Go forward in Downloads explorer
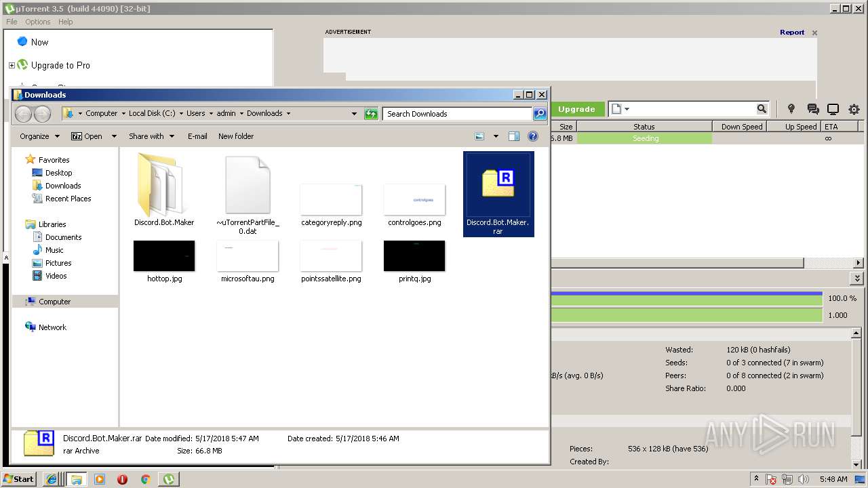 pyautogui.click(x=42, y=114)
